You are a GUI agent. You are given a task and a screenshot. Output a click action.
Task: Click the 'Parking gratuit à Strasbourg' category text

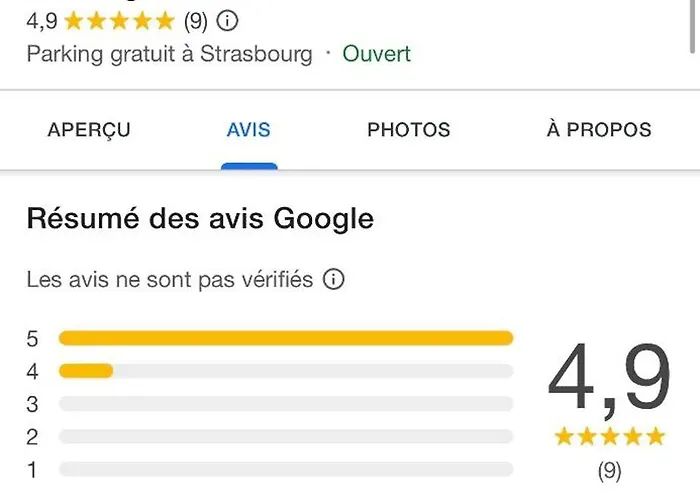point(169,53)
